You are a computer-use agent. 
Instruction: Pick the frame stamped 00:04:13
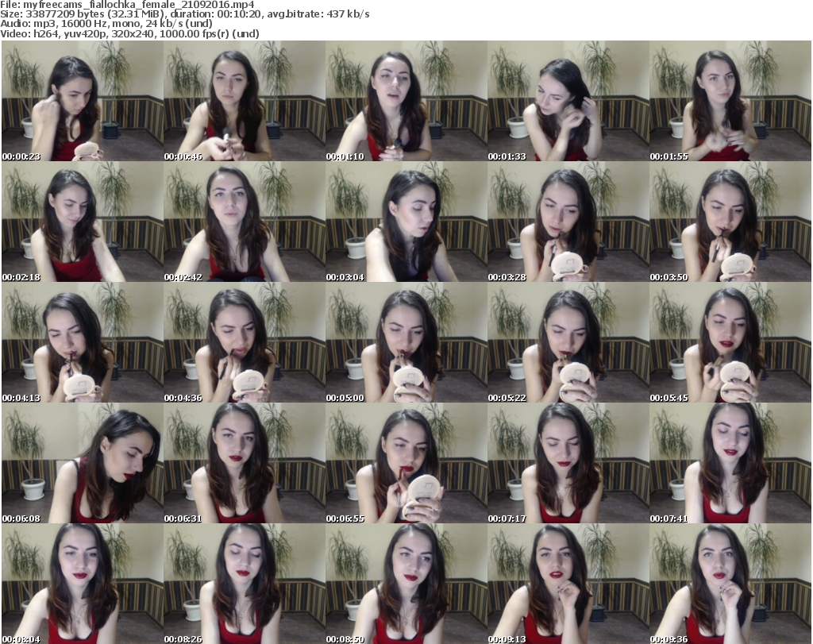(83, 343)
